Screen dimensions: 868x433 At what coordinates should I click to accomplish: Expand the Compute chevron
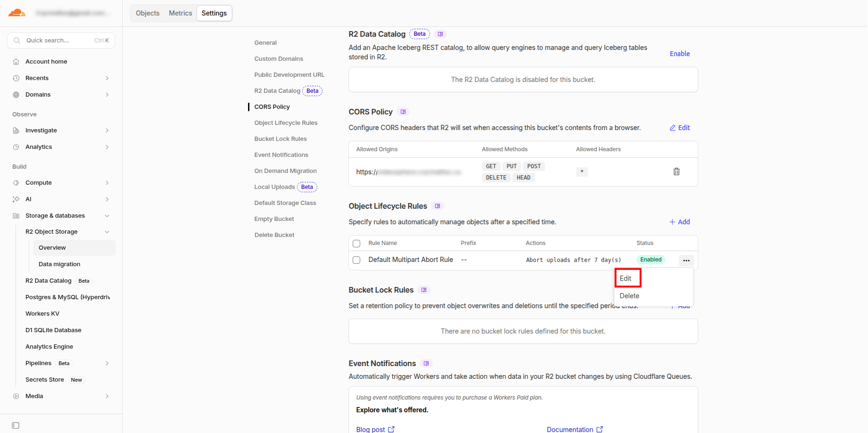pyautogui.click(x=107, y=183)
